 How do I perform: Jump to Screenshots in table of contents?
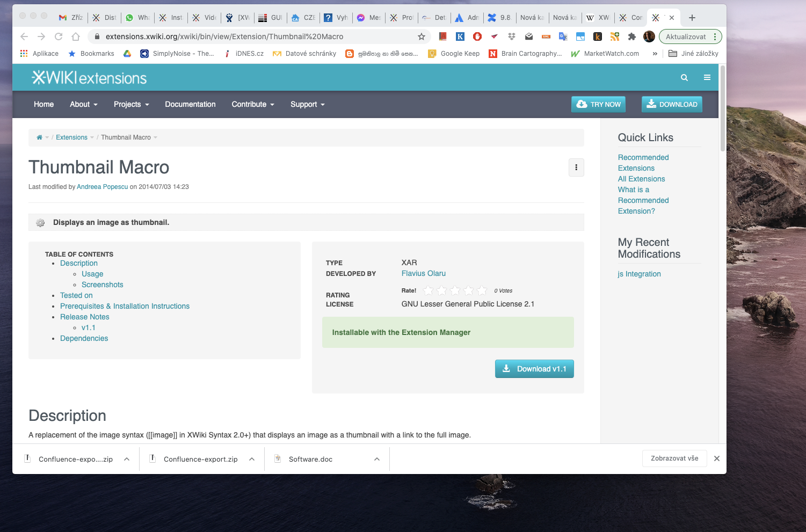(103, 285)
